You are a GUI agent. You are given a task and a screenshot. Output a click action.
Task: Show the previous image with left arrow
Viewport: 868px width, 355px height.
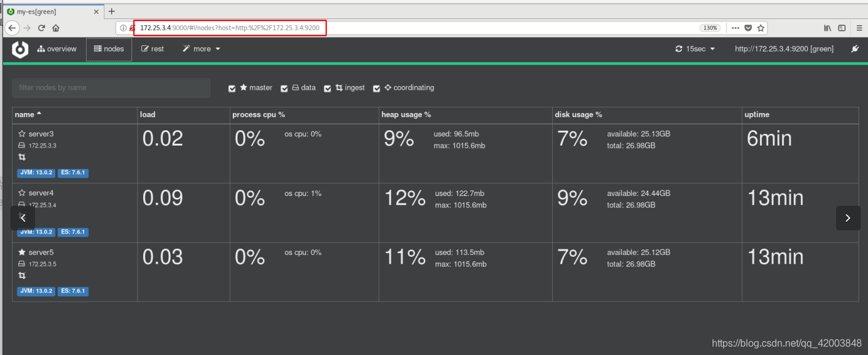pyautogui.click(x=23, y=218)
